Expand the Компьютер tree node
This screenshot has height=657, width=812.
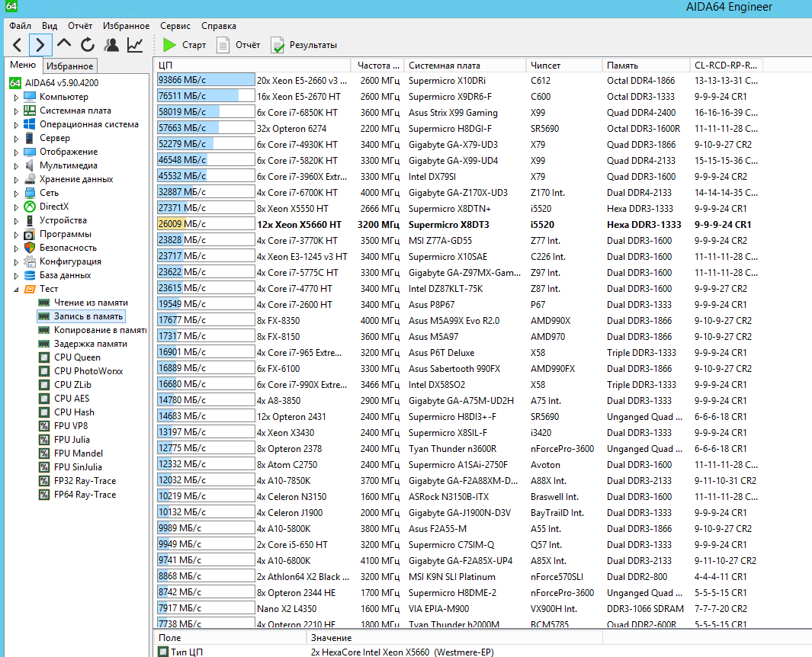click(16, 98)
